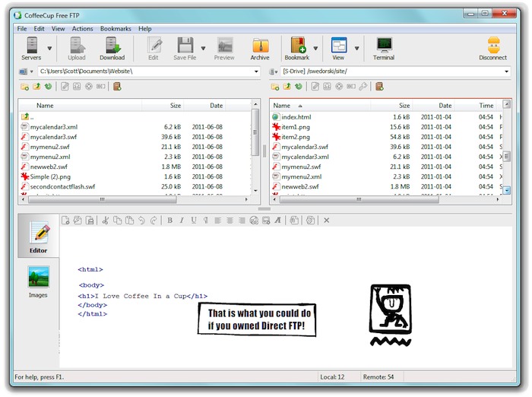Launch the Terminal from the toolbar
The width and height of the screenshot is (532, 397).
(x=384, y=47)
